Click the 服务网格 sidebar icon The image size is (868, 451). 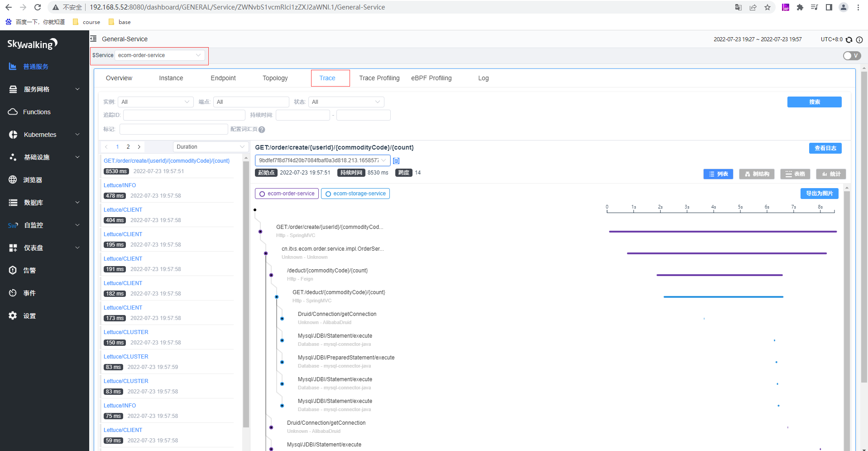click(x=13, y=89)
